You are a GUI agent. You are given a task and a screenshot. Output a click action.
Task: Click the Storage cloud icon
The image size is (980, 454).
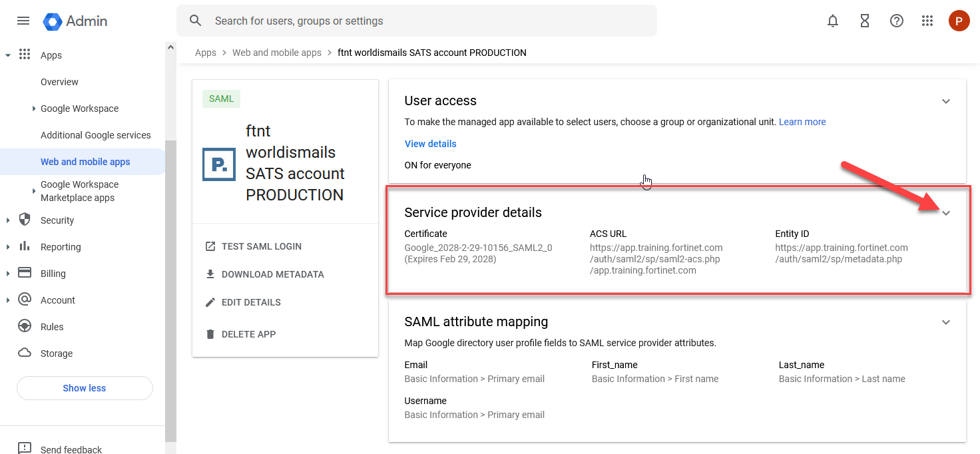(25, 353)
